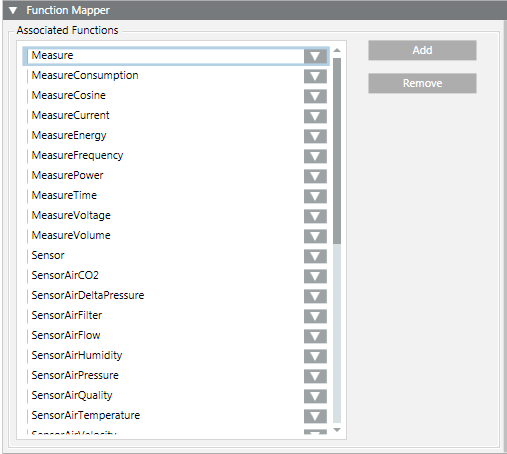Open the Measure dropdown arrow
Viewport: 507px width, 454px height.
click(x=315, y=56)
